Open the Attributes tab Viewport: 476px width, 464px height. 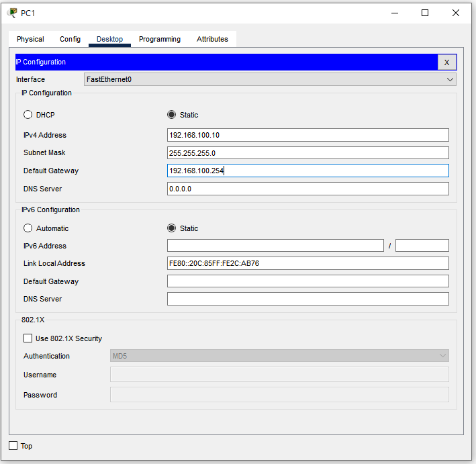[x=212, y=39]
